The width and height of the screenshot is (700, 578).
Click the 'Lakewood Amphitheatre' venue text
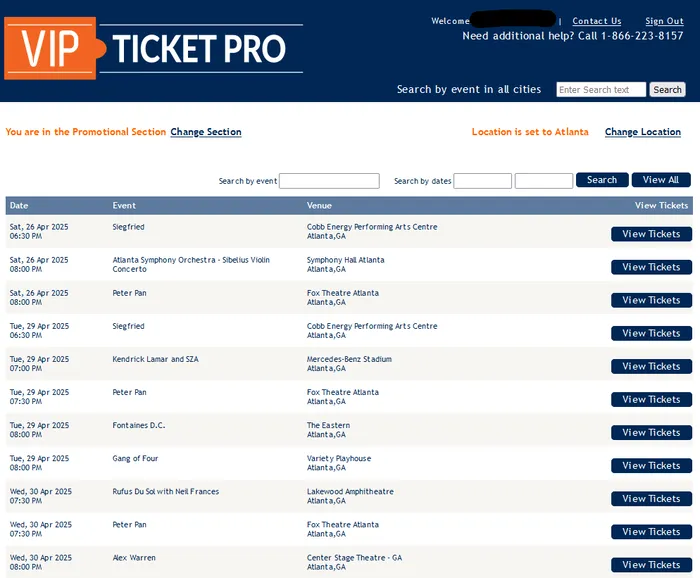pos(350,491)
